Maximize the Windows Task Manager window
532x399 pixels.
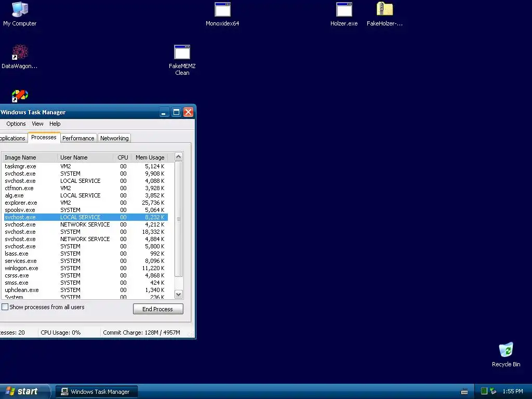[x=176, y=112]
